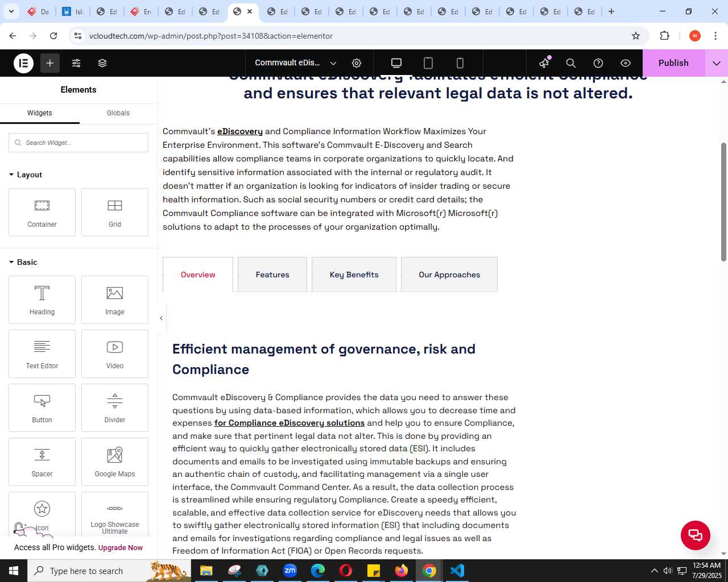The image size is (728, 582).
Task: Open a new Chrome tab
Action: click(611, 11)
